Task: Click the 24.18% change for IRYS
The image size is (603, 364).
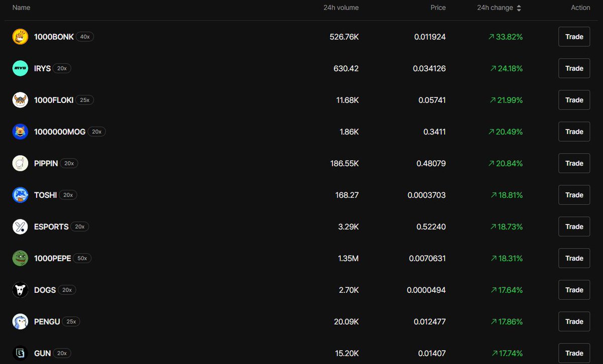Action: 506,68
